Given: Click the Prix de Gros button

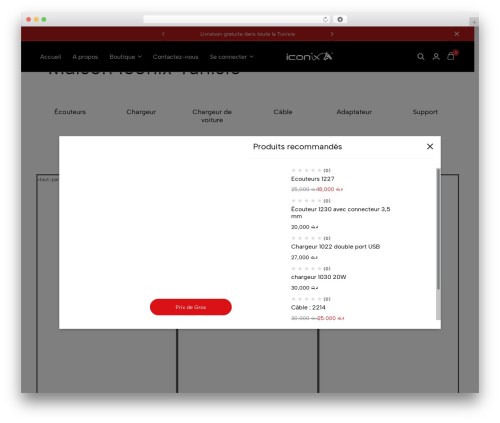Looking at the screenshot, I should [x=191, y=307].
